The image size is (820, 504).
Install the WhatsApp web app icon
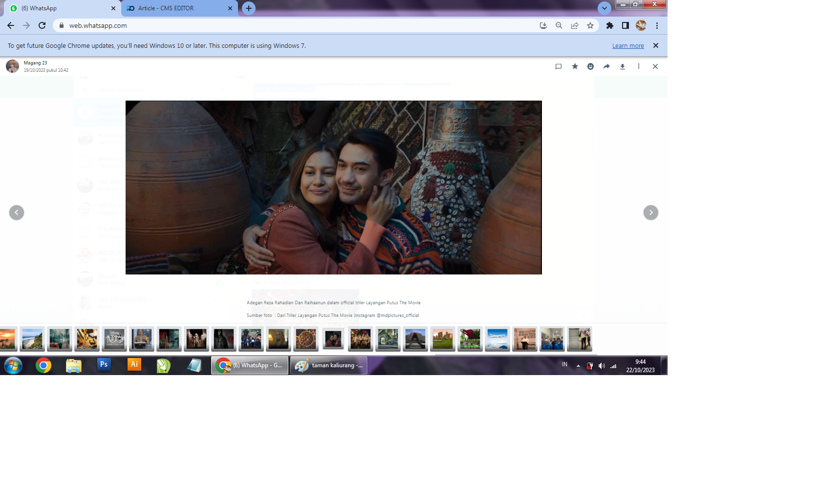(x=543, y=25)
